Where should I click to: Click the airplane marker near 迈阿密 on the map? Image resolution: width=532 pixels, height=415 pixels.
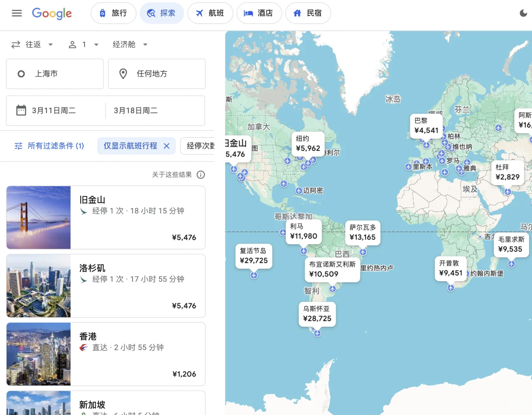(299, 191)
